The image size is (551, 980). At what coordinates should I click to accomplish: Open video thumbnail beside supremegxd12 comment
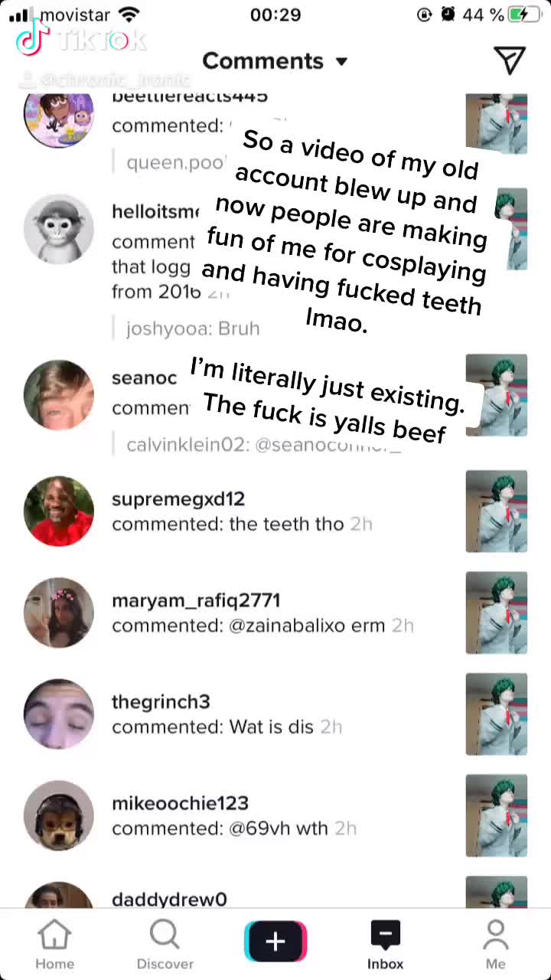click(x=497, y=511)
